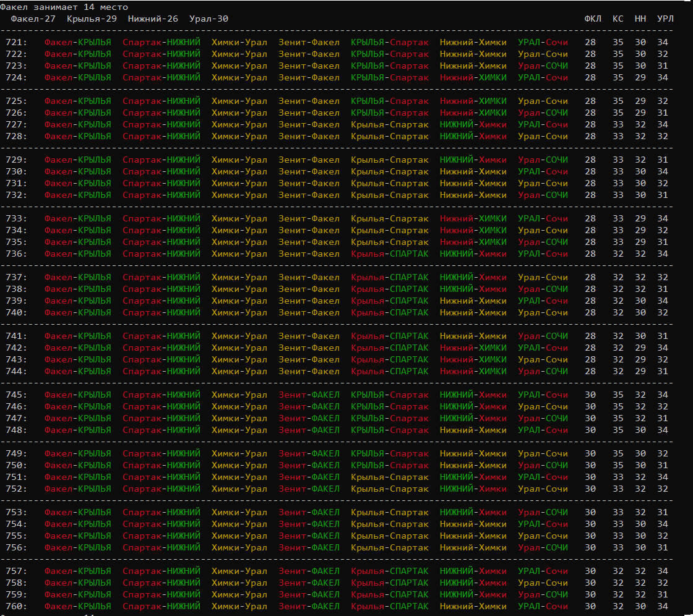
Task: Select "Зенит-ФАКЕЛ" in row 745
Action: 309,395
